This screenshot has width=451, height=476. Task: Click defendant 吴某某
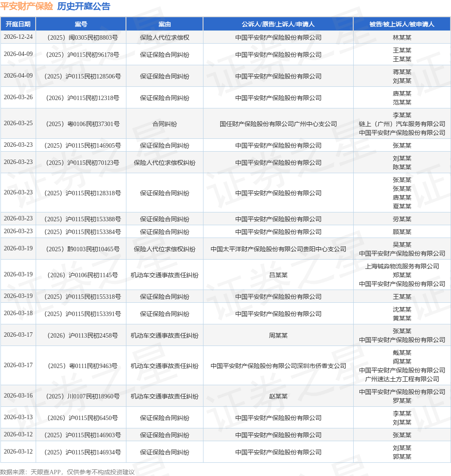[402, 245]
